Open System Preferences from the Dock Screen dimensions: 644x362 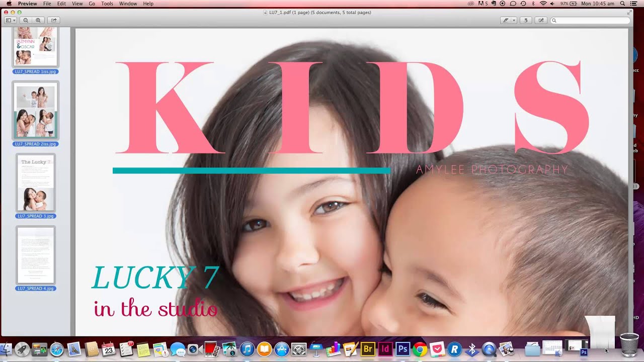pos(299,349)
